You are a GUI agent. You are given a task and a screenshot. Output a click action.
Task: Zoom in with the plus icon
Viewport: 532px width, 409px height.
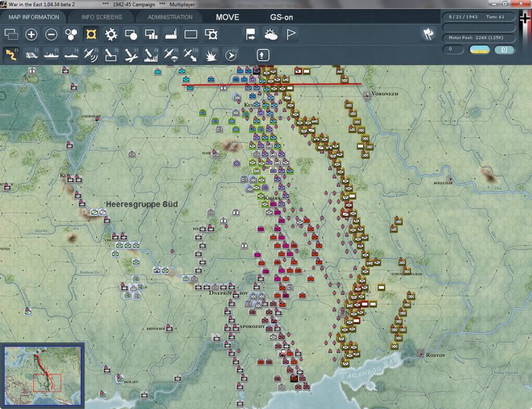pos(31,34)
